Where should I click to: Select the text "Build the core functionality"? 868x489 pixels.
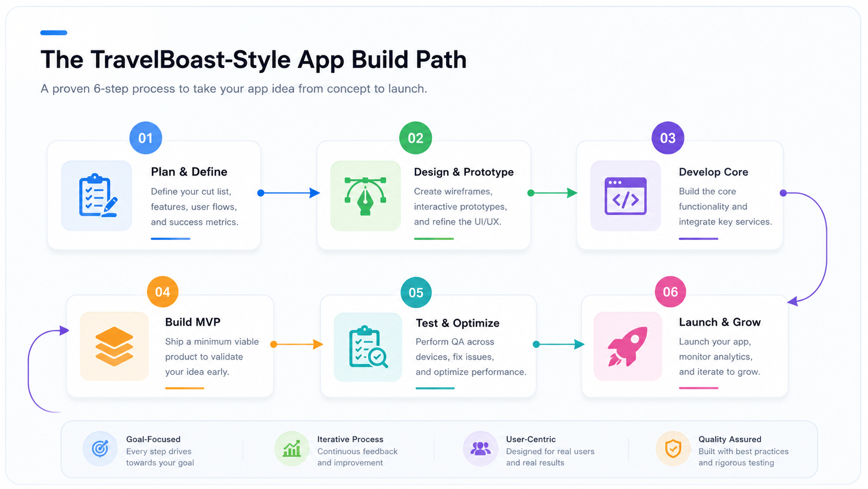(x=713, y=199)
